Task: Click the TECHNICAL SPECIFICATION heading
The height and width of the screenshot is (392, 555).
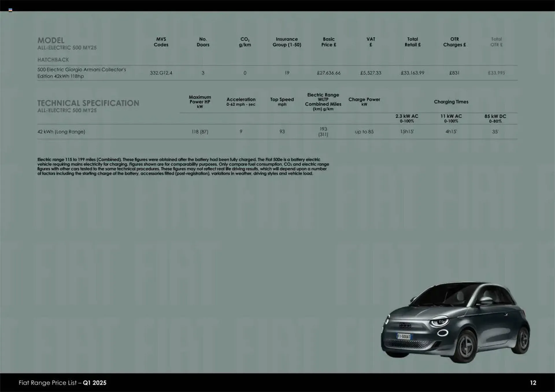Action: click(x=88, y=103)
